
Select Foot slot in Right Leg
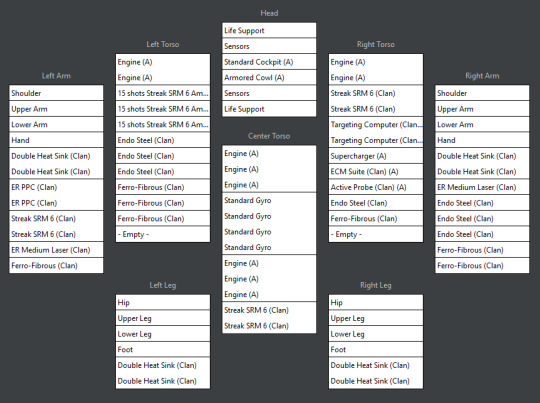[376, 349]
